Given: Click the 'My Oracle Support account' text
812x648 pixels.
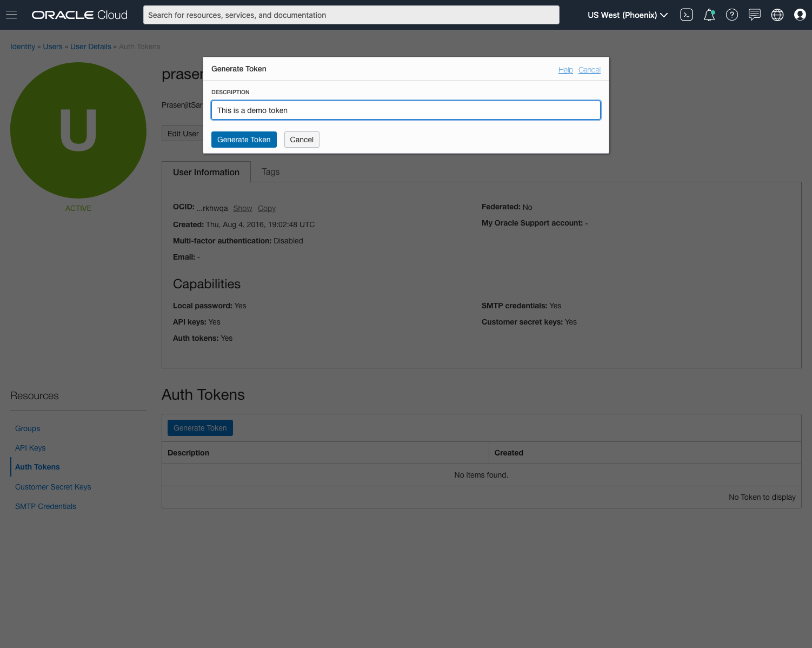Looking at the screenshot, I should click(x=535, y=223).
